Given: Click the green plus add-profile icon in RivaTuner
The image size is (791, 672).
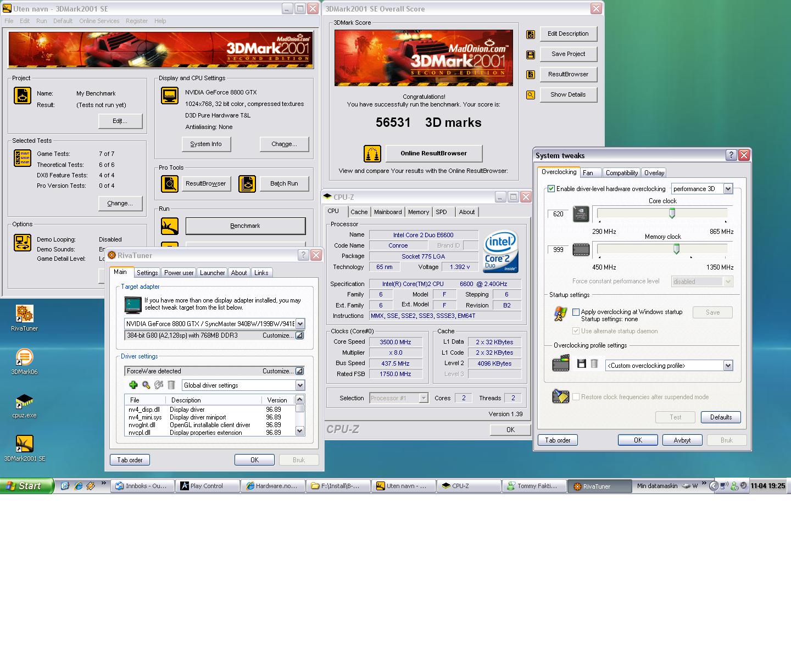Looking at the screenshot, I should pyautogui.click(x=133, y=385).
